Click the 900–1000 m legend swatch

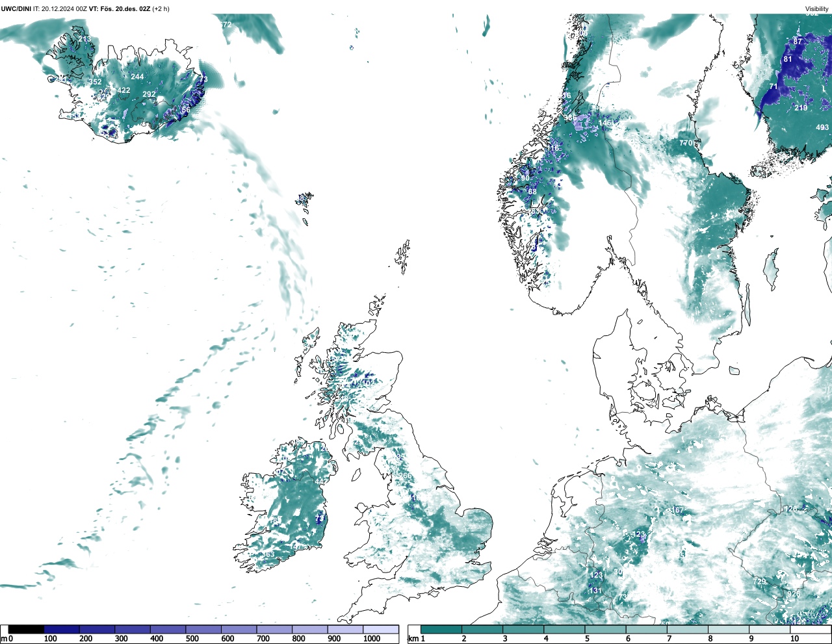tap(345, 630)
